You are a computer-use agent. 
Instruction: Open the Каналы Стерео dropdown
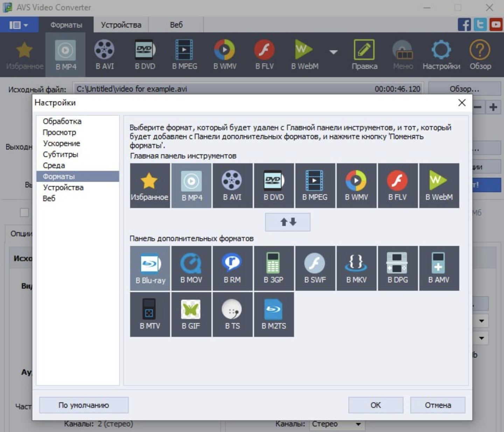click(337, 424)
